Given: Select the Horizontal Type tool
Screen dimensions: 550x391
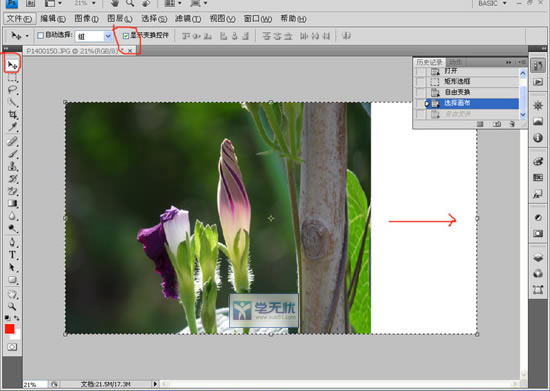Looking at the screenshot, I should (12, 255).
